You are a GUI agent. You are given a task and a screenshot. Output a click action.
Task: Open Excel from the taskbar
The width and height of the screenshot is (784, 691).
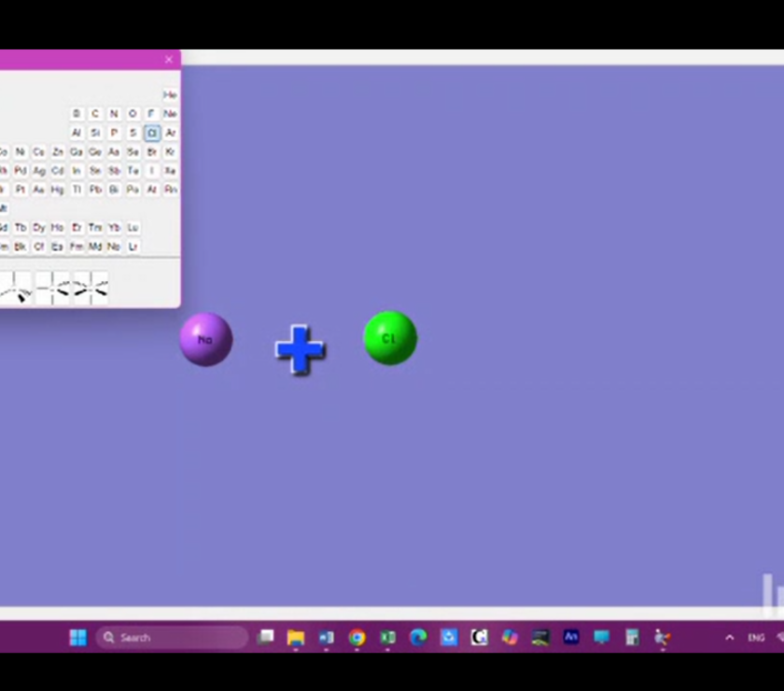[x=387, y=638]
